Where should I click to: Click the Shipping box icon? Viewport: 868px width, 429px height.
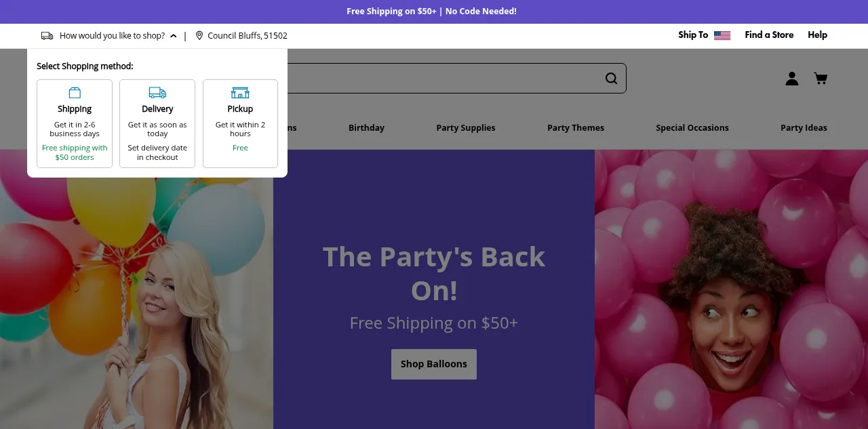point(75,93)
